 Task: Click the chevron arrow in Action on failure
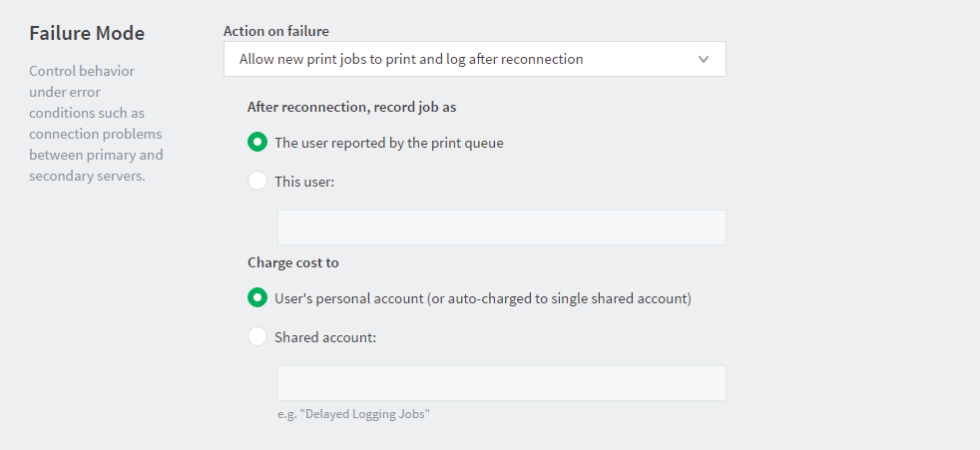[x=704, y=60]
